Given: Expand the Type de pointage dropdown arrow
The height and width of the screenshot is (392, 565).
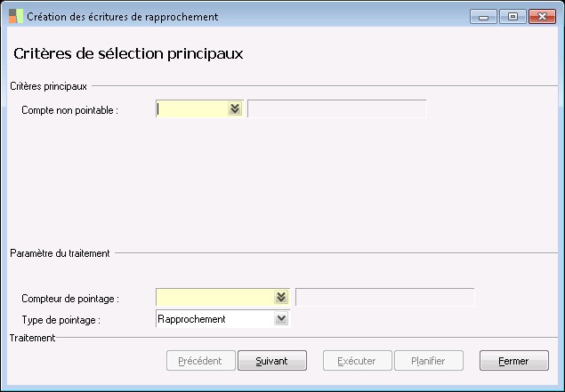Looking at the screenshot, I should [281, 319].
